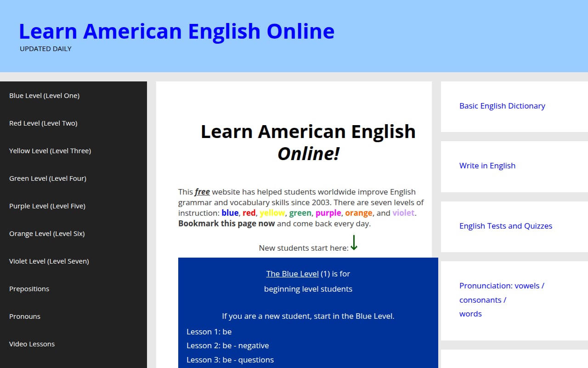This screenshot has height=368, width=588.
Task: Click the UPDATED DAILY tagline
Action: 45,49
